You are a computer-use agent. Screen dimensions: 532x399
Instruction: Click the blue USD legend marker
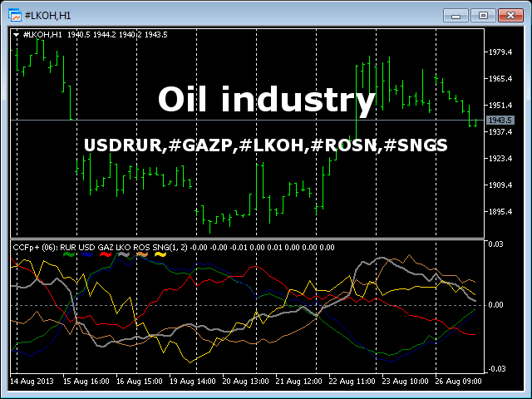point(86,254)
